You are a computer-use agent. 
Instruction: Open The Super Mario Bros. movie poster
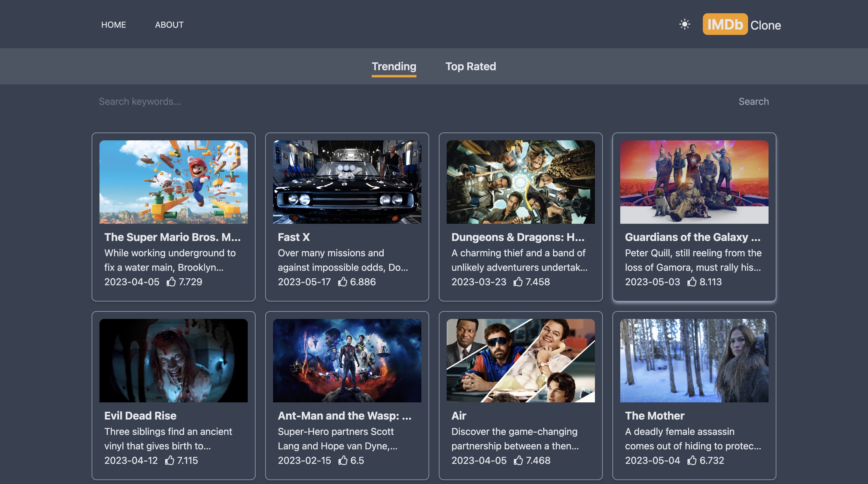tap(174, 182)
